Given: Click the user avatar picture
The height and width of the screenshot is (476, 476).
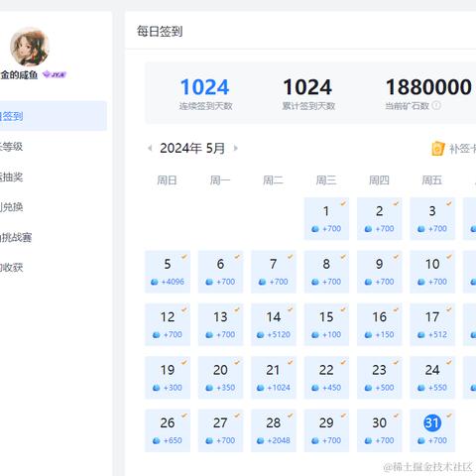Looking at the screenshot, I should coord(30,47).
